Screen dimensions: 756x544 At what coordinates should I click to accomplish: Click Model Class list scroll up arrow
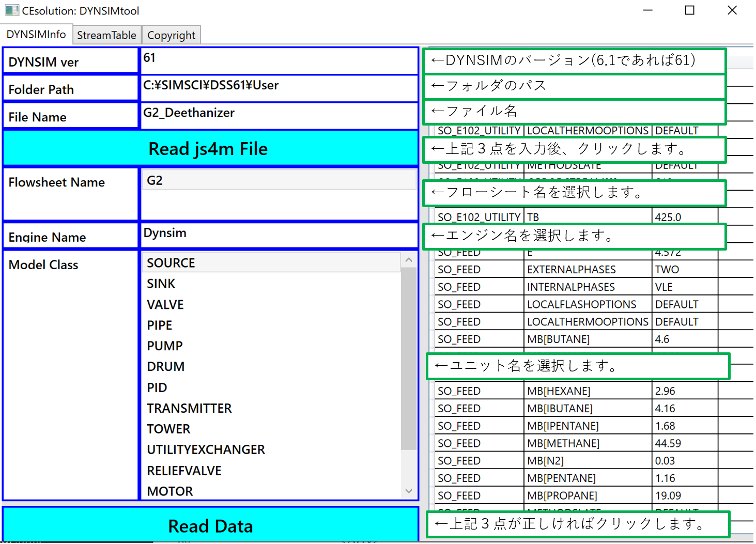point(409,260)
